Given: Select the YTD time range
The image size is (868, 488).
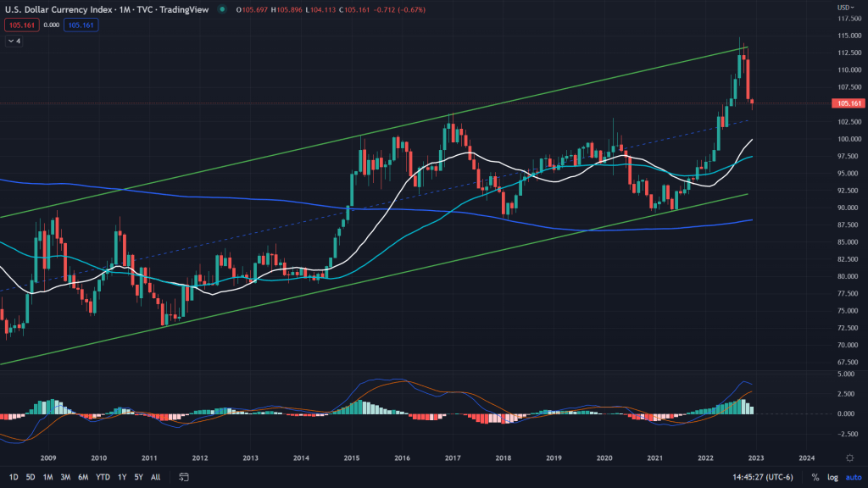Looking at the screenshot, I should point(103,477).
